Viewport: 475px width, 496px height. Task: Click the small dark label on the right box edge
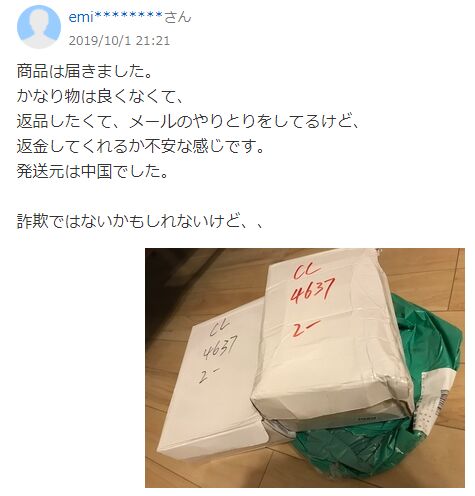tap(367, 417)
